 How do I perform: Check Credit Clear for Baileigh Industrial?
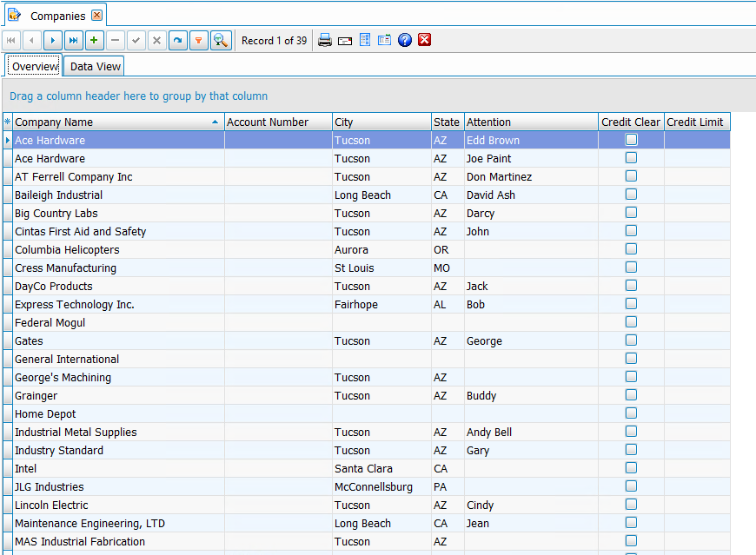[x=631, y=195]
